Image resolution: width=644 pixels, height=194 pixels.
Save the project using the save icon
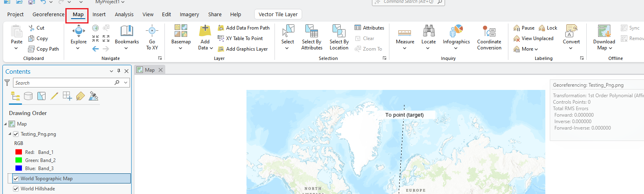tap(32, 2)
